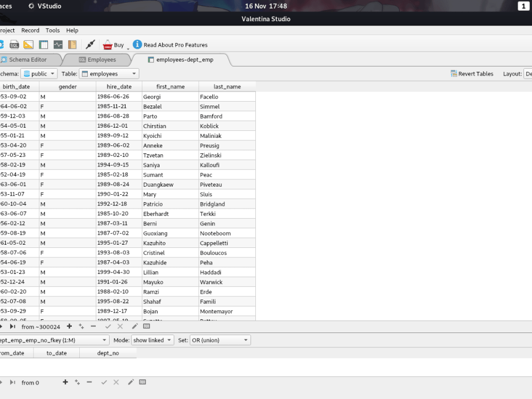Click the Buy button label
This screenshot has width=532, height=399.
(x=119, y=45)
